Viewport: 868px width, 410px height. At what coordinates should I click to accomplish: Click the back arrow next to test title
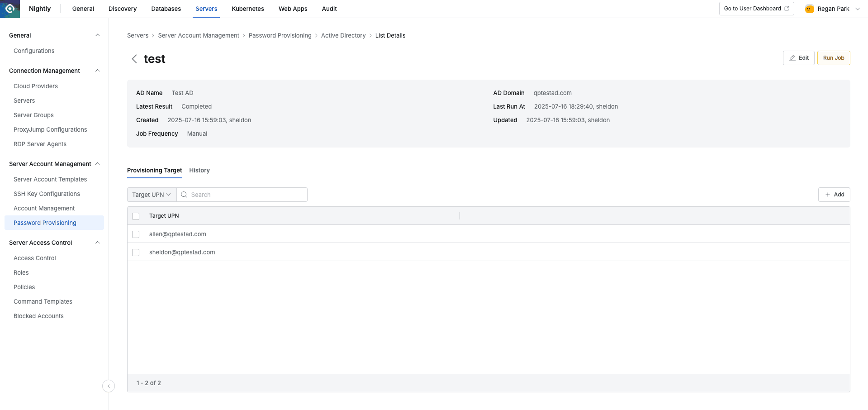click(x=134, y=58)
